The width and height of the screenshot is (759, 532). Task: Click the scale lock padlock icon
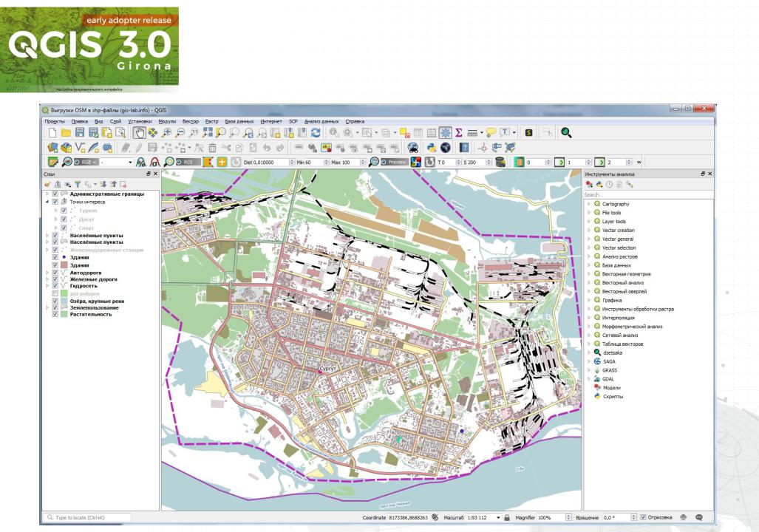click(507, 517)
